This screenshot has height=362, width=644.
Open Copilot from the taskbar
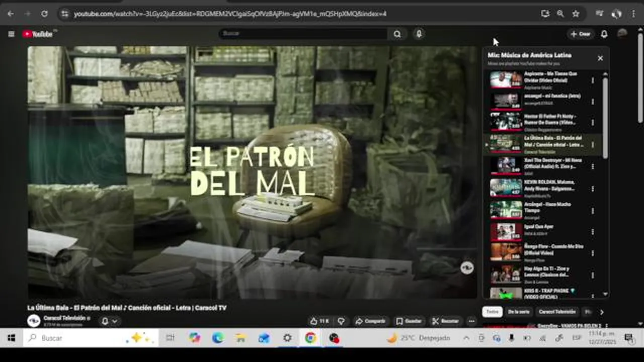tap(194, 338)
